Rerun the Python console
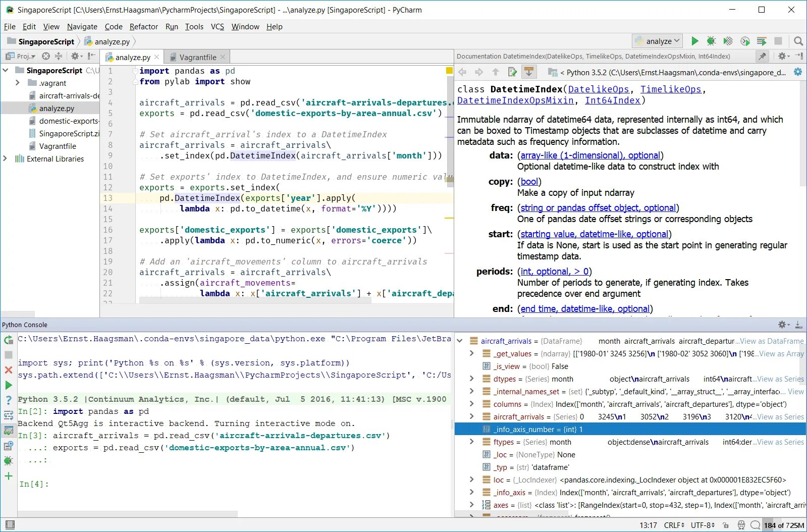The image size is (807, 532). [x=9, y=340]
